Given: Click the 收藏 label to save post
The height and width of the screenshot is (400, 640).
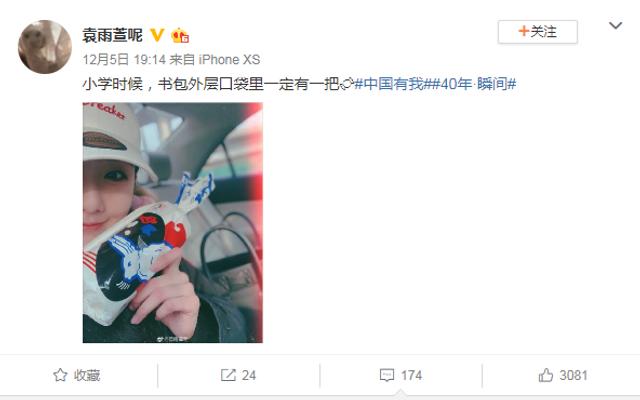Looking at the screenshot, I should click(87, 375).
